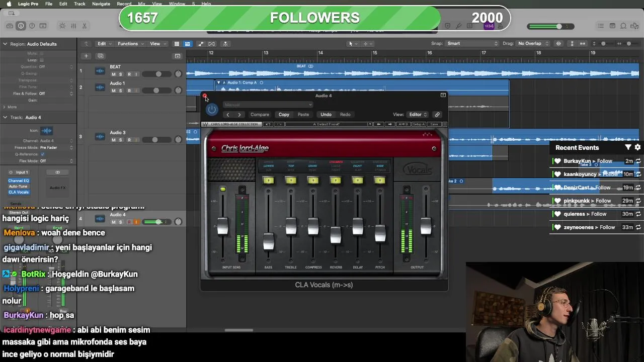This screenshot has width=644, height=362.
Task: Open the tracks Functions menu
Action: pos(130,44)
